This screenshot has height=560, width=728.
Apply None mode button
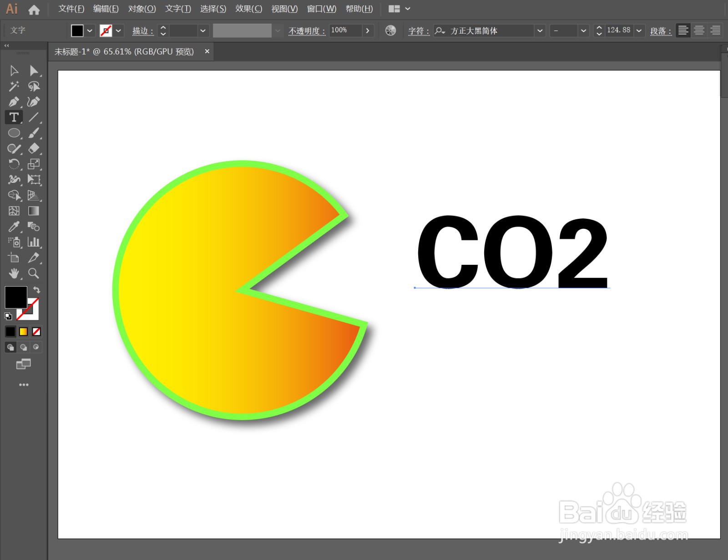(x=36, y=332)
